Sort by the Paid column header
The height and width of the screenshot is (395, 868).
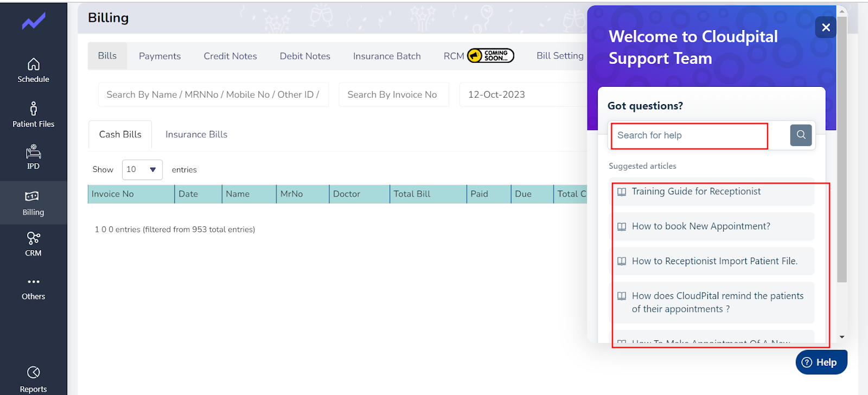click(x=489, y=194)
